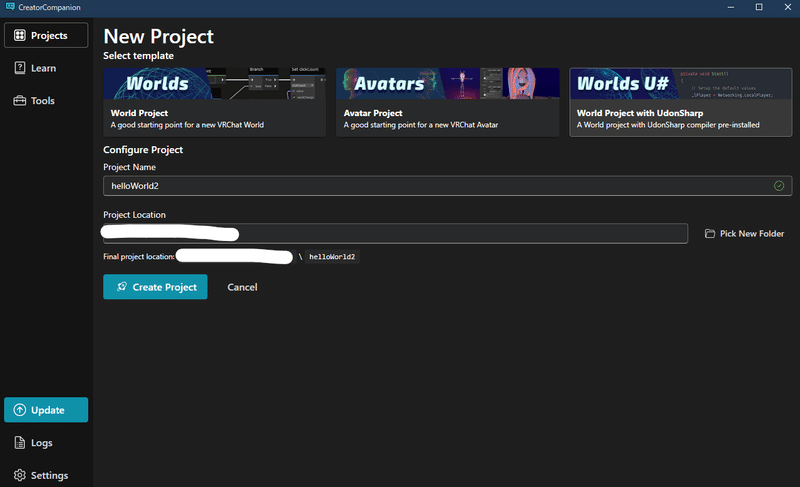Viewport: 800px width, 487px height.
Task: Open the Projects sidebar section
Action: pyautogui.click(x=46, y=35)
